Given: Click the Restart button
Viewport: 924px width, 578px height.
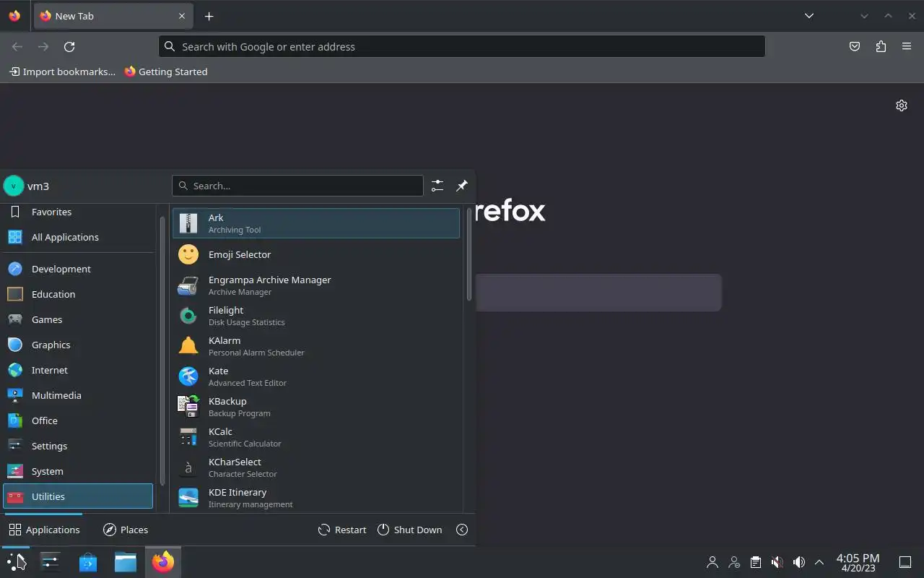Looking at the screenshot, I should point(342,530).
